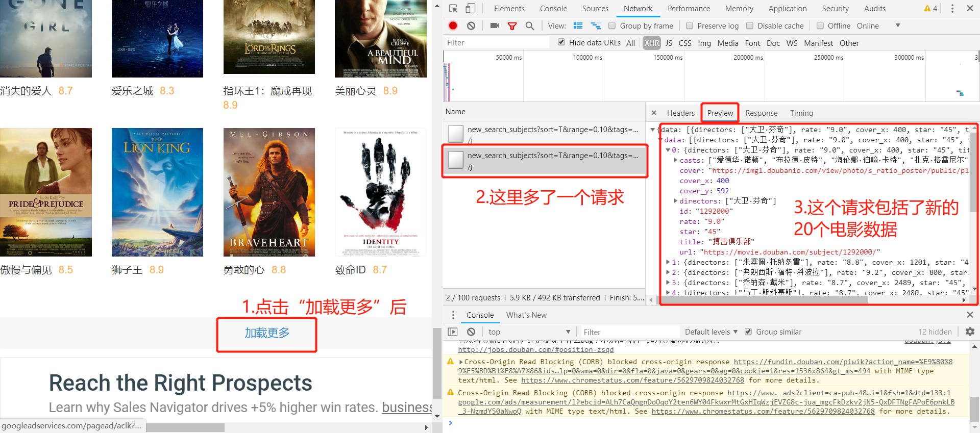Image resolution: width=980 pixels, height=433 pixels.
Task: Toggle the Offline checkbox
Action: click(820, 26)
